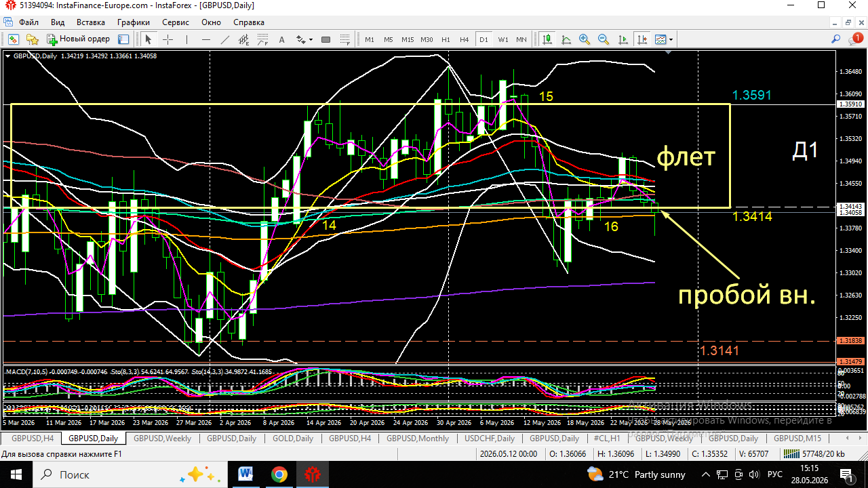The width and height of the screenshot is (868, 488).
Task: Select the trendline drawing tool
Action: click(x=225, y=39)
